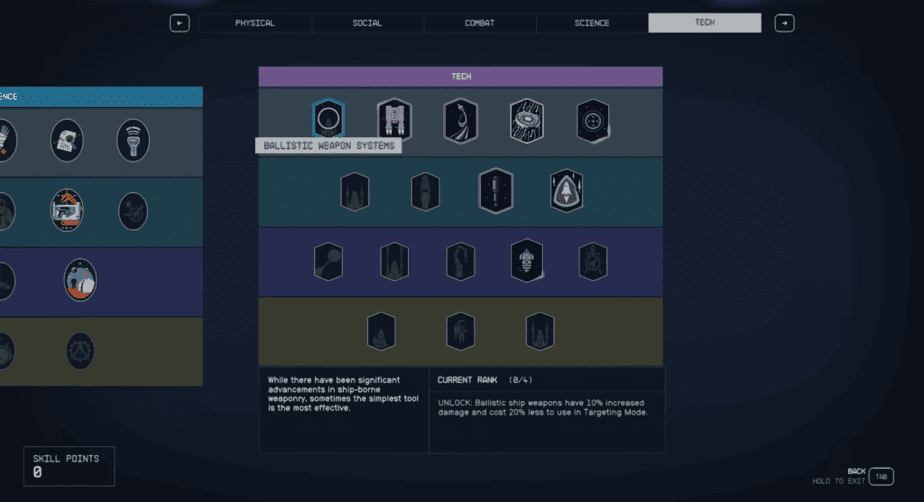Click the TAB back key prompt
924x502 pixels.
(x=881, y=476)
